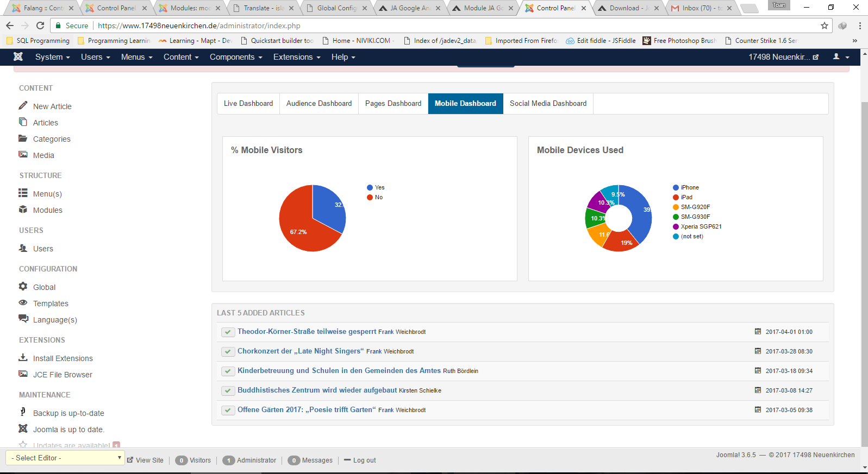Click the red No legend swatch
868x474 pixels.
[x=370, y=197]
